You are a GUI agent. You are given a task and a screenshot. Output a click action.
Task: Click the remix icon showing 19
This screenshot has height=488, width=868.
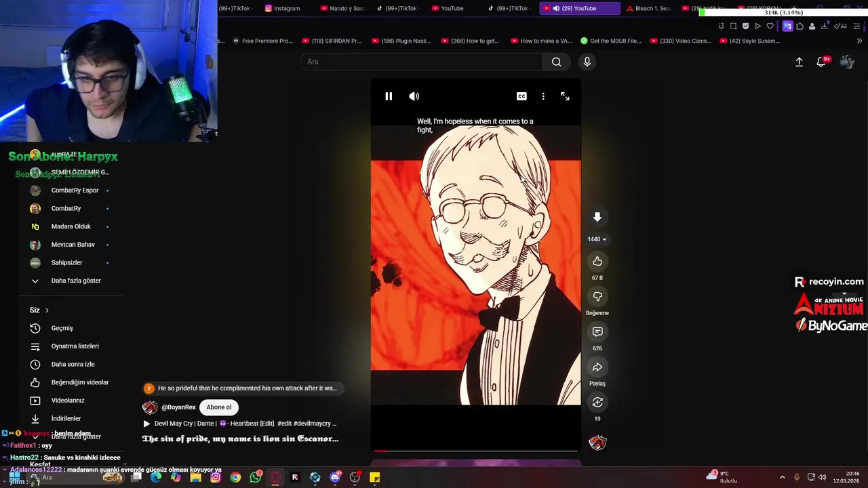[597, 402]
